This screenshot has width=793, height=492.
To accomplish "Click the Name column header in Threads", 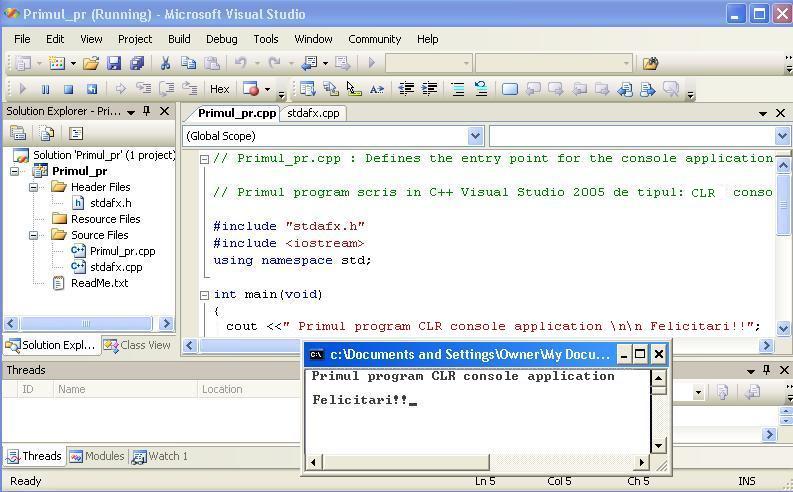I will click(x=72, y=389).
